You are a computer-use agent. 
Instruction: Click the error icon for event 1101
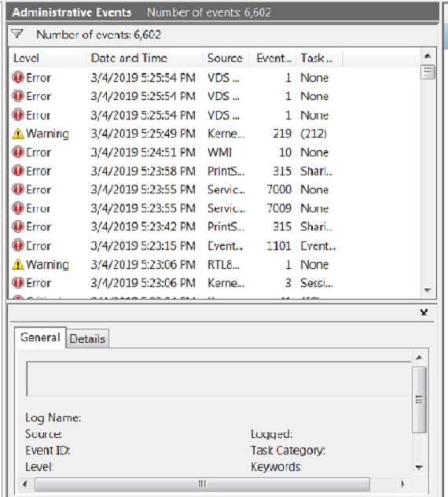click(x=18, y=245)
